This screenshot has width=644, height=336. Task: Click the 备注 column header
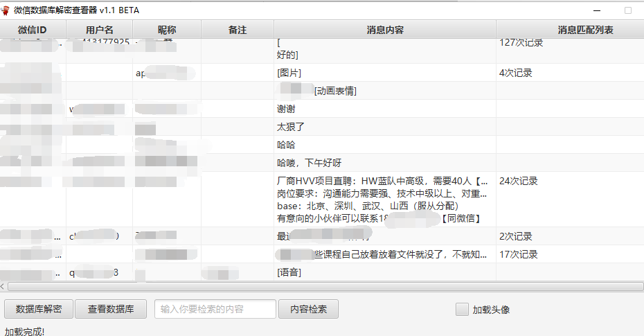[238, 30]
